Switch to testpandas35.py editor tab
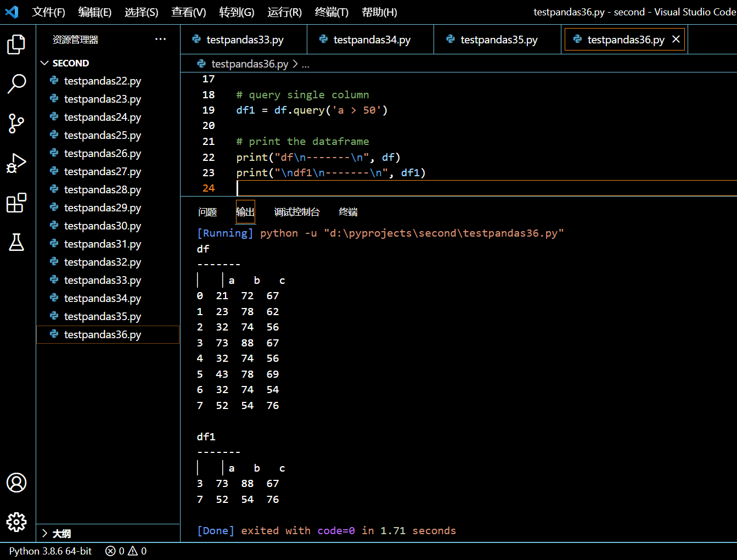Viewport: 737px width, 560px height. (x=498, y=40)
